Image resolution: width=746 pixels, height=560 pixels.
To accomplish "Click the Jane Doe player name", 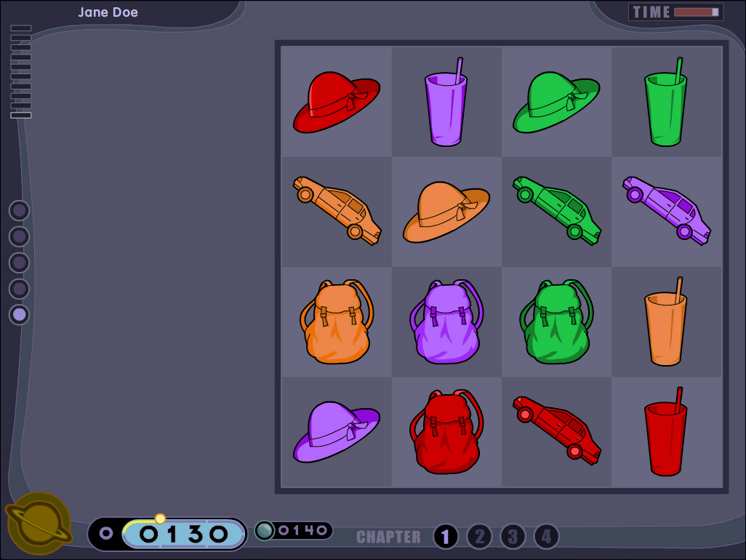I will (x=108, y=12).
